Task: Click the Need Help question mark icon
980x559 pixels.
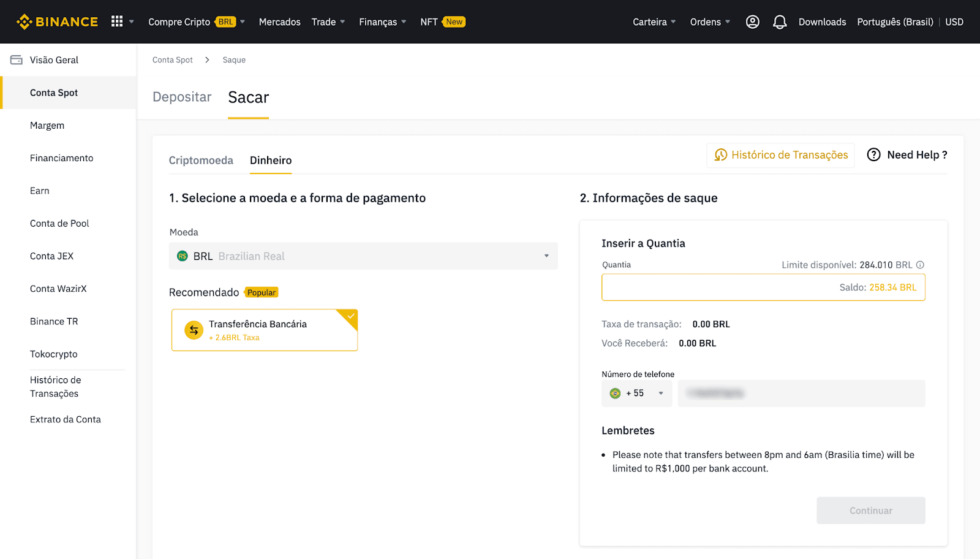Action: (x=874, y=155)
